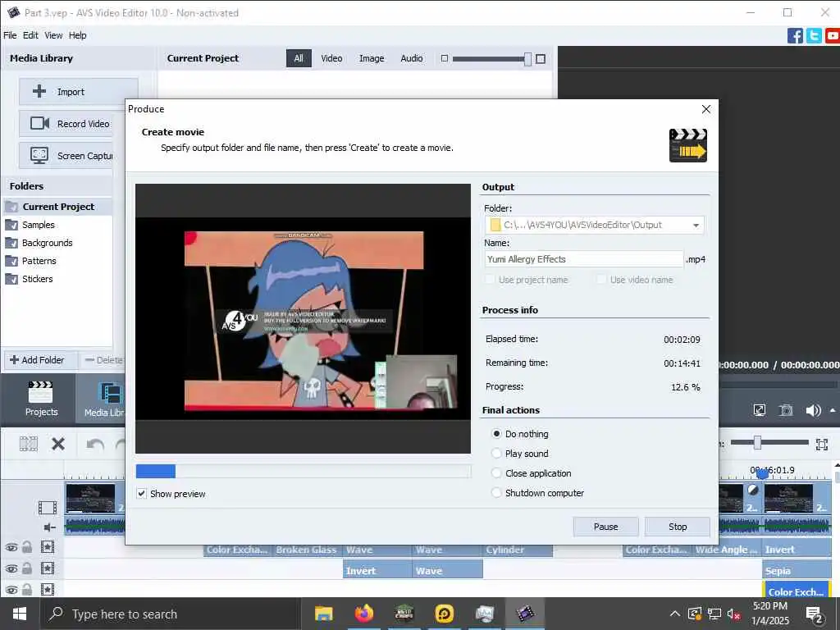Viewport: 840px width, 630px height.
Task: Click the Bandicam icon in the taskbar
Action: coord(444,614)
